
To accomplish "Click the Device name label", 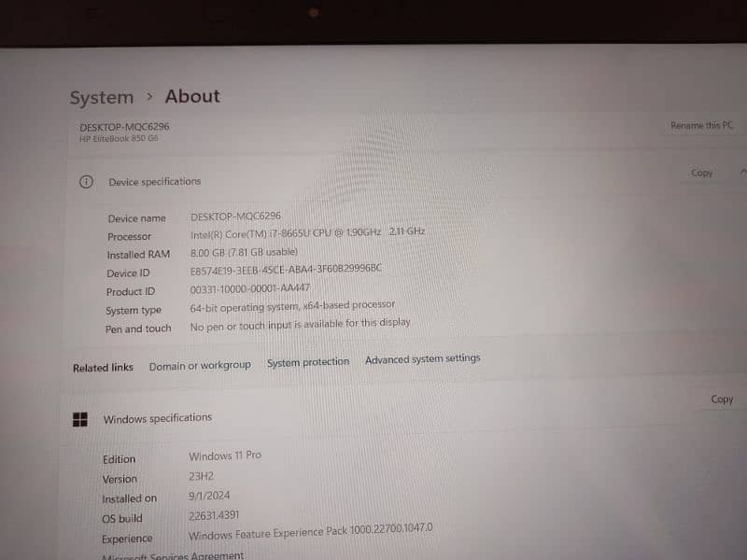I will click(x=136, y=218).
